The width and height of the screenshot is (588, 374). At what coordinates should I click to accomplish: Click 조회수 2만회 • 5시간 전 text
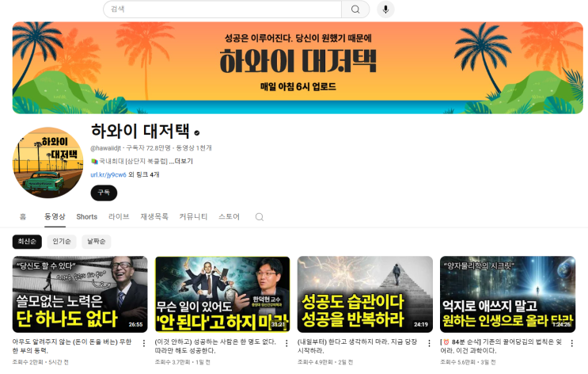pos(40,362)
